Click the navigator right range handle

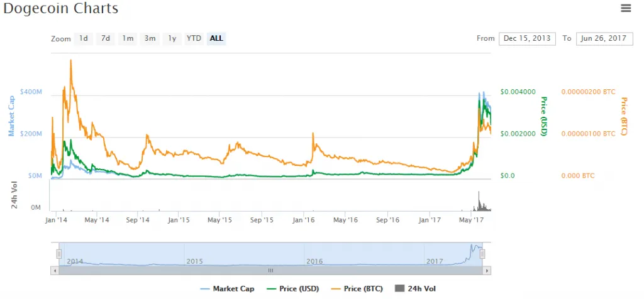(482, 254)
